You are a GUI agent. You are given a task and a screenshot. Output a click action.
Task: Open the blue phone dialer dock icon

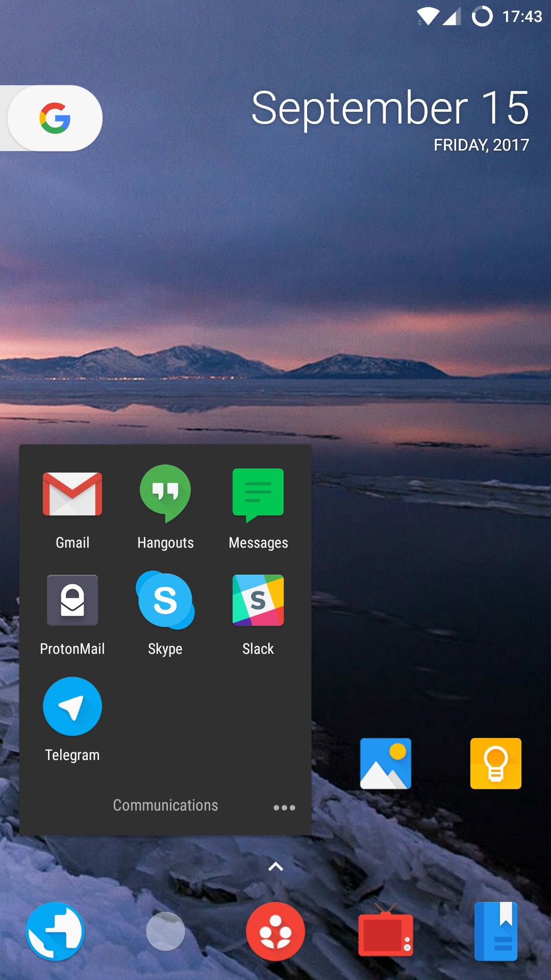tap(55, 932)
